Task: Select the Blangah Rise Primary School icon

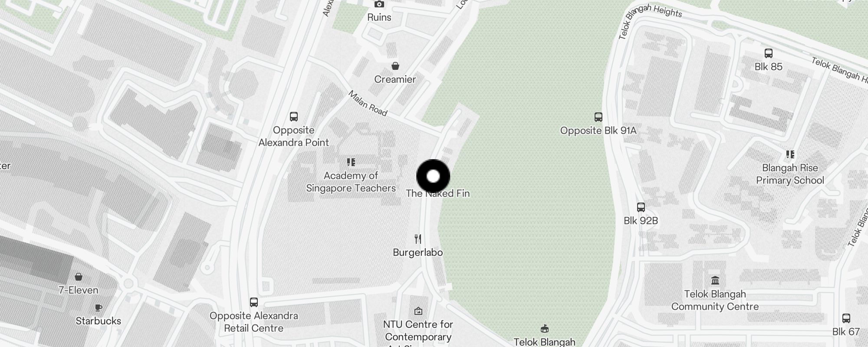Action: pyautogui.click(x=790, y=154)
